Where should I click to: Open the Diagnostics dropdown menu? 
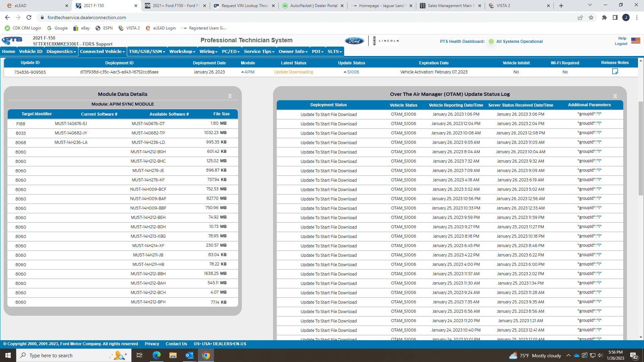point(61,51)
